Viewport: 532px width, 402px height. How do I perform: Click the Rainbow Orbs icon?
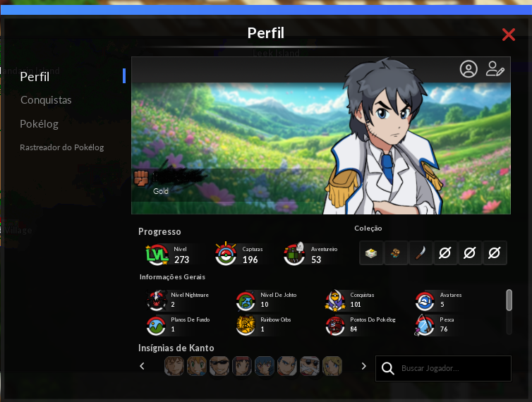(x=246, y=325)
